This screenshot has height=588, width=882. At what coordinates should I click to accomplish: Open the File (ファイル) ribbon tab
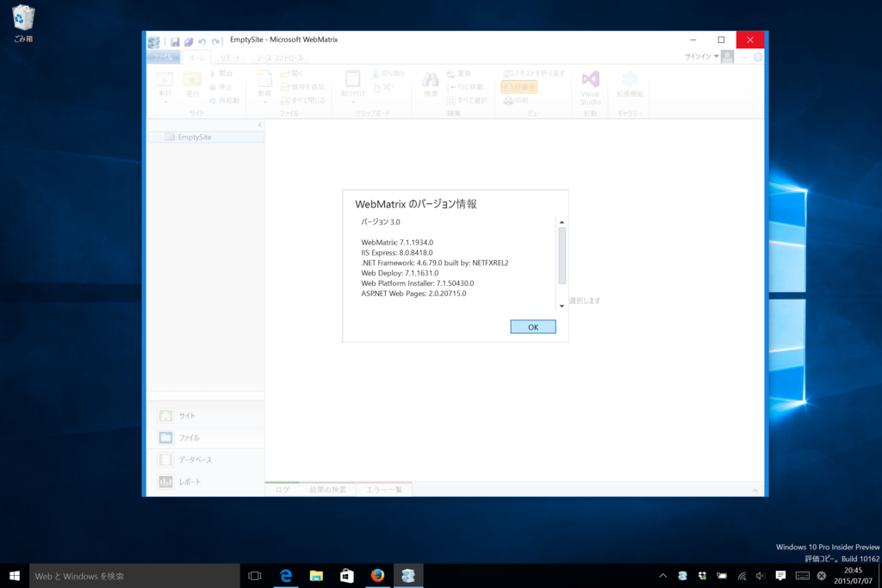164,58
